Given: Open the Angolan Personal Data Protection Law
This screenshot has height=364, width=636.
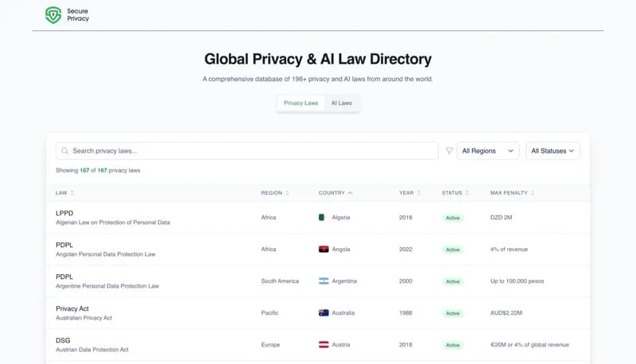Looking at the screenshot, I should tap(106, 254).
